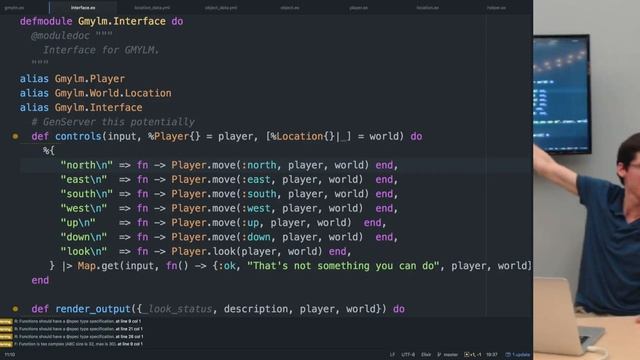
Task: Click 'Gmylm.World.Location' alias text
Action: tap(113, 93)
